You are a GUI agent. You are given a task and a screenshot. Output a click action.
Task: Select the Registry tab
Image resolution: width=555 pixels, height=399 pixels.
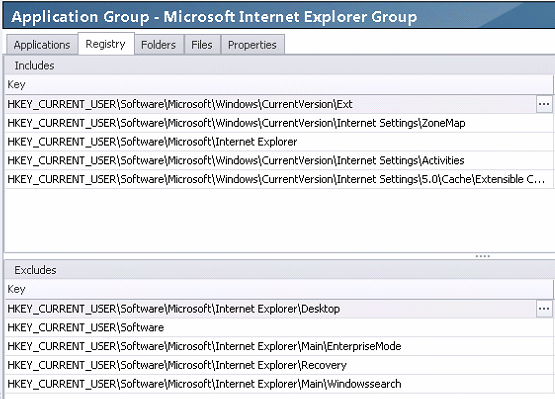(x=106, y=44)
